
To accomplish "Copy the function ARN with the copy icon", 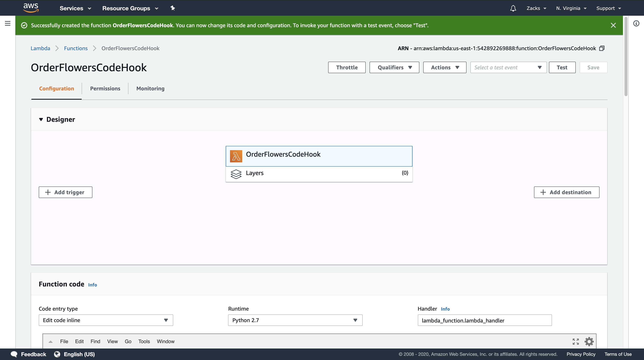I will pyautogui.click(x=602, y=48).
